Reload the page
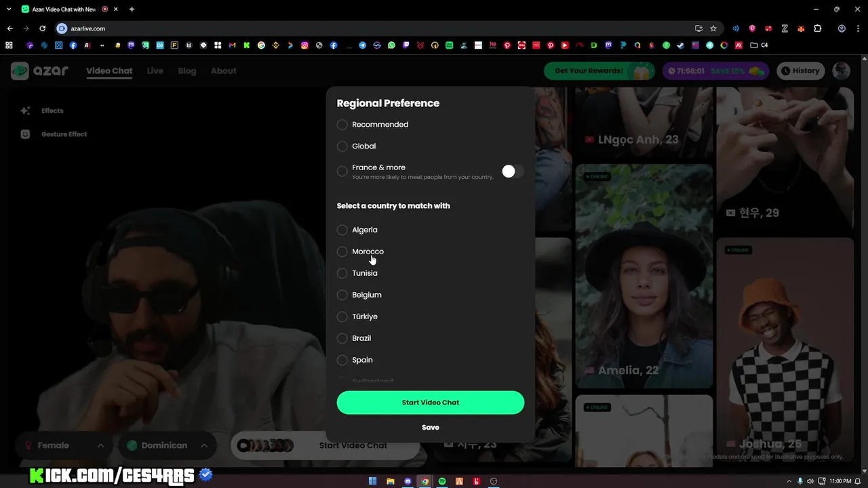Image resolution: width=868 pixels, height=488 pixels. point(42,28)
